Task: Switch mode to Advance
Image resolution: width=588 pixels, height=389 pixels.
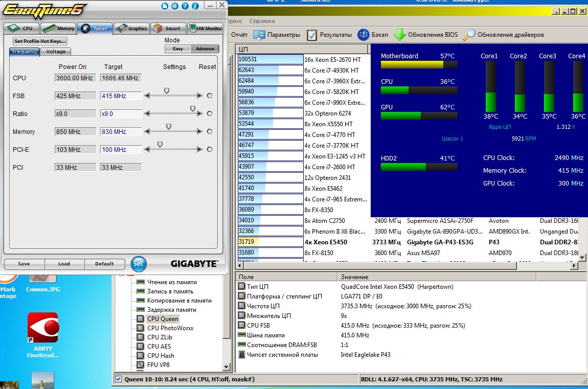Action: point(205,49)
